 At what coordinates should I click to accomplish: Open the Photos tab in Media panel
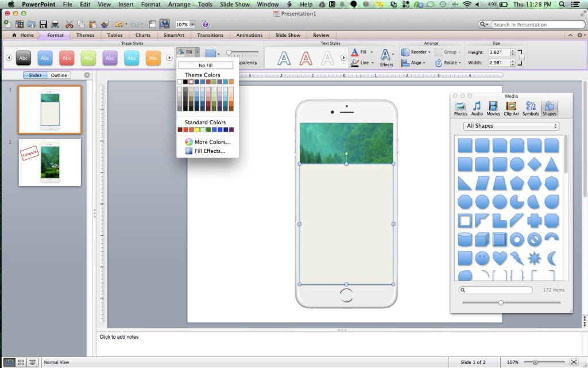(x=461, y=109)
